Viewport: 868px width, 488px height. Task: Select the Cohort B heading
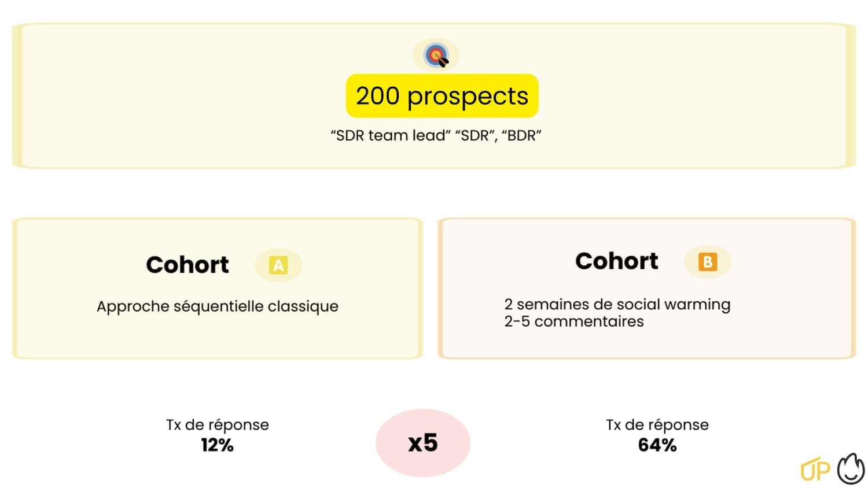(617, 261)
